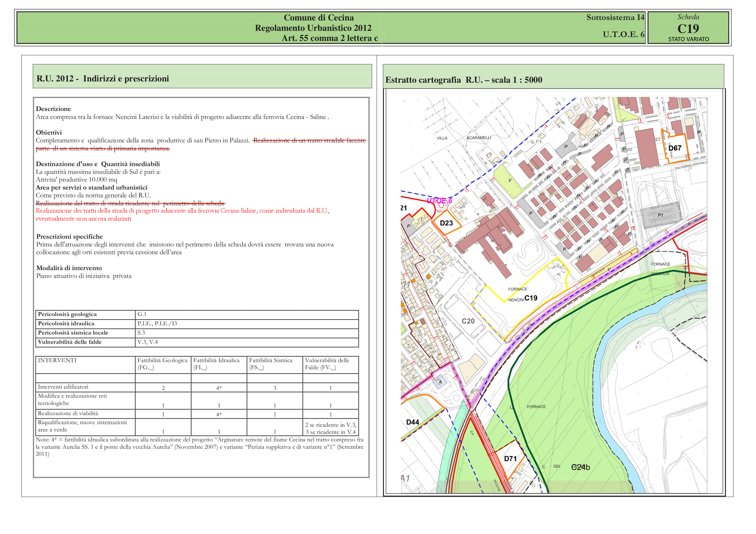Click the Interventi edificatori row

(x=63, y=387)
